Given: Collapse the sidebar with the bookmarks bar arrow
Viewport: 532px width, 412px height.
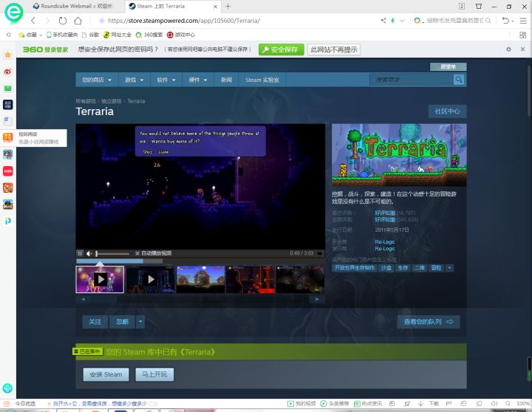Looking at the screenshot, I should coord(8,35).
